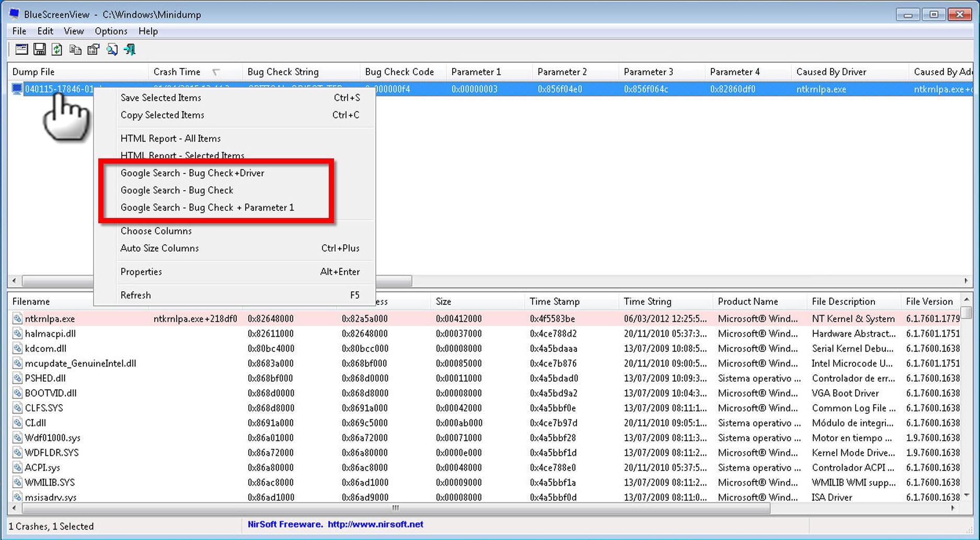Select HTML Report - All Items

pyautogui.click(x=170, y=139)
